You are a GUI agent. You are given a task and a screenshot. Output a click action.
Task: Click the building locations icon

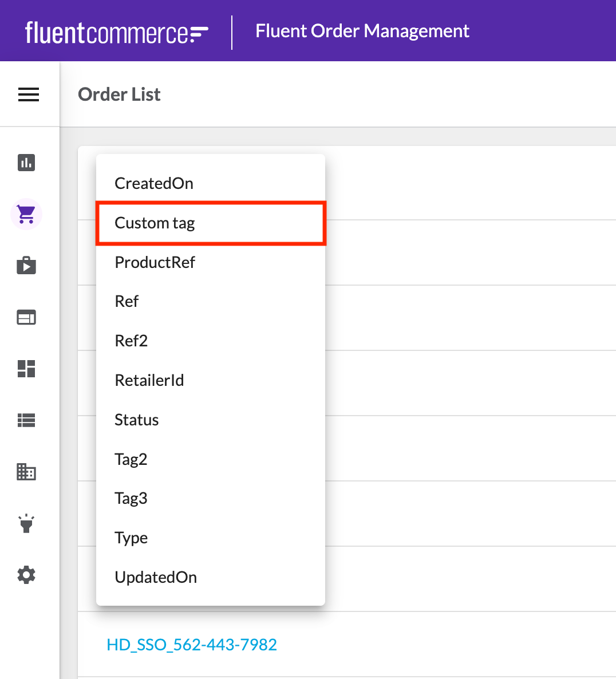[26, 472]
